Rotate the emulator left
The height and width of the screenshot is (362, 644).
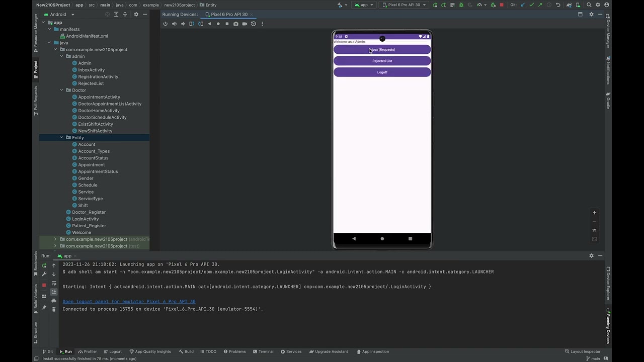click(x=192, y=24)
